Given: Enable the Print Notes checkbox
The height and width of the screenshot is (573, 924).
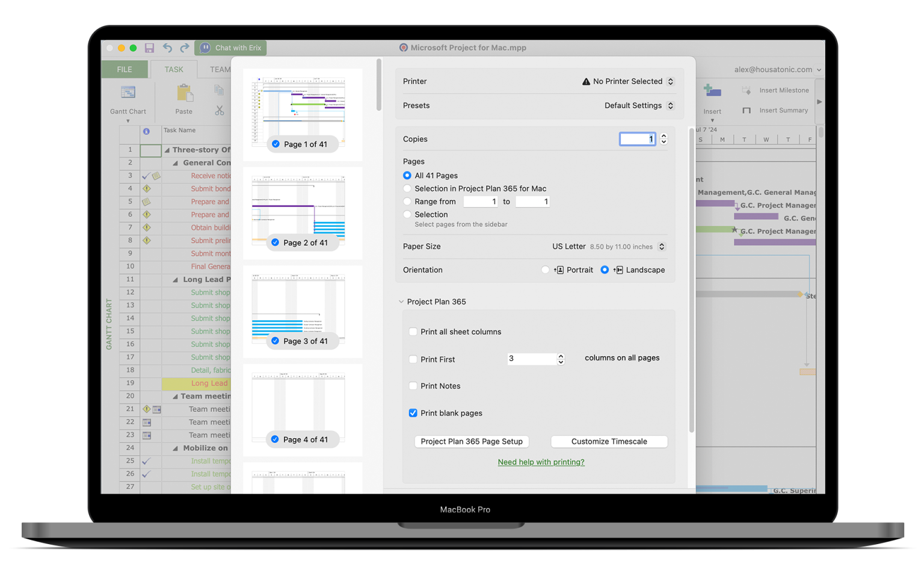Looking at the screenshot, I should [x=413, y=386].
